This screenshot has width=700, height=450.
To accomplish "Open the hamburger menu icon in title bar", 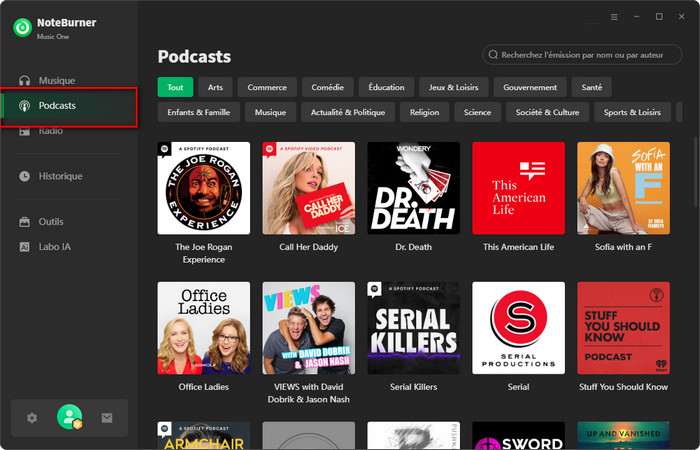I will pyautogui.click(x=614, y=17).
